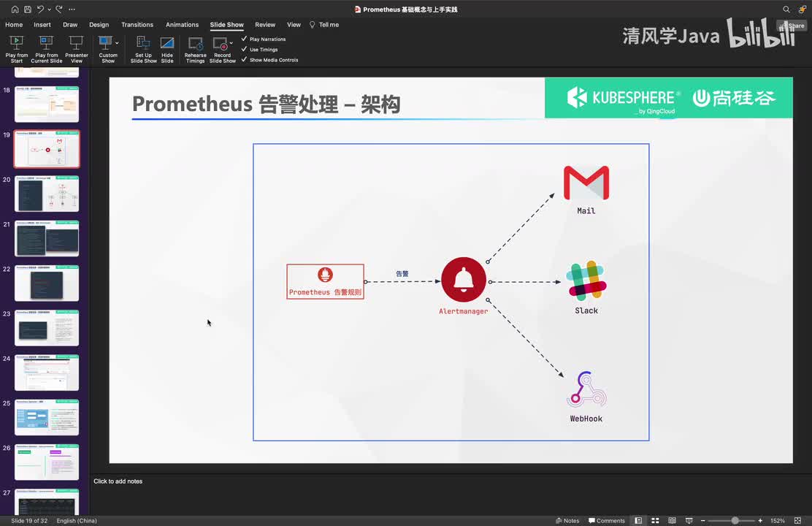
Task: Start slide show from status bar icon
Action: coord(689,521)
